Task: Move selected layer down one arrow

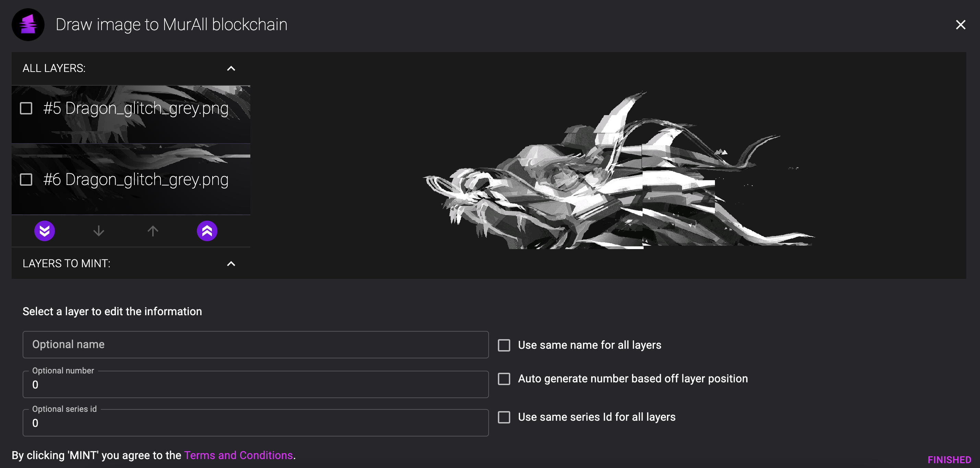Action: pyautogui.click(x=99, y=231)
